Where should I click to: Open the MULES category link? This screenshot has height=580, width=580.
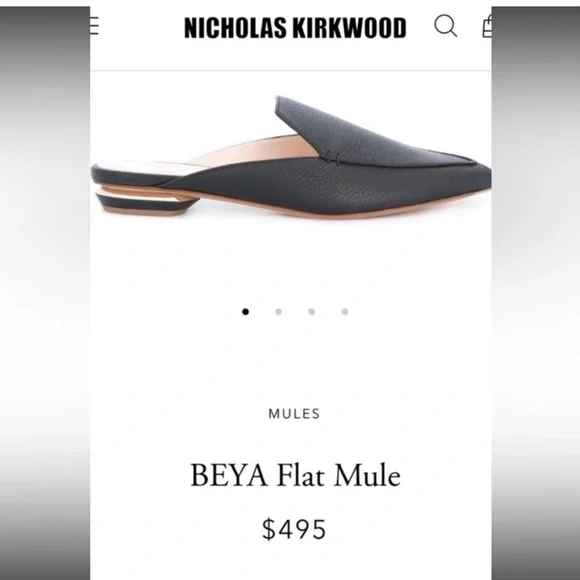coord(294,414)
